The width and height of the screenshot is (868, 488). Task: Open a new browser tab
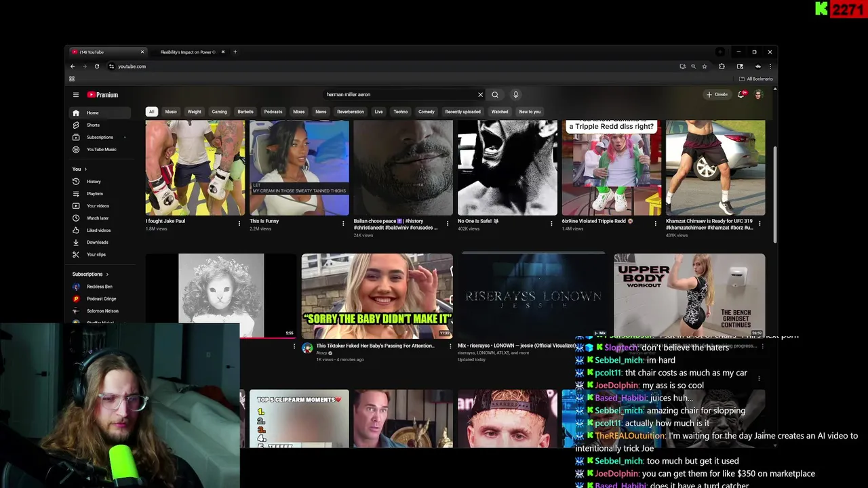235,52
